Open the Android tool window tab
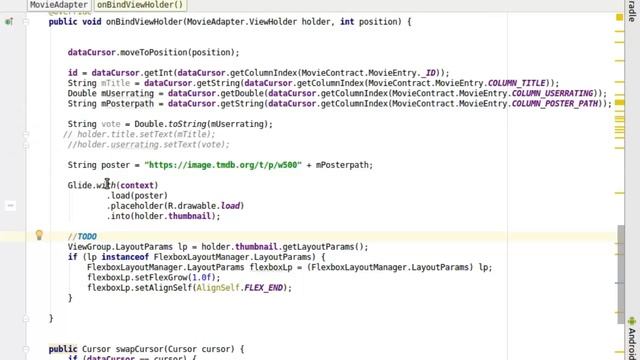Image resolution: width=640 pixels, height=360 pixels. point(632,343)
